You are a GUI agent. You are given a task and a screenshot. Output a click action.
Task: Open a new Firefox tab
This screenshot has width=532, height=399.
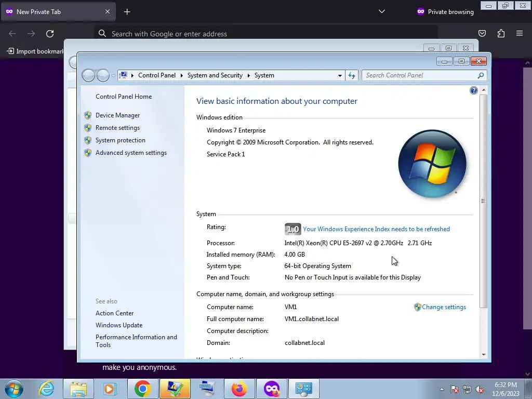127,12
